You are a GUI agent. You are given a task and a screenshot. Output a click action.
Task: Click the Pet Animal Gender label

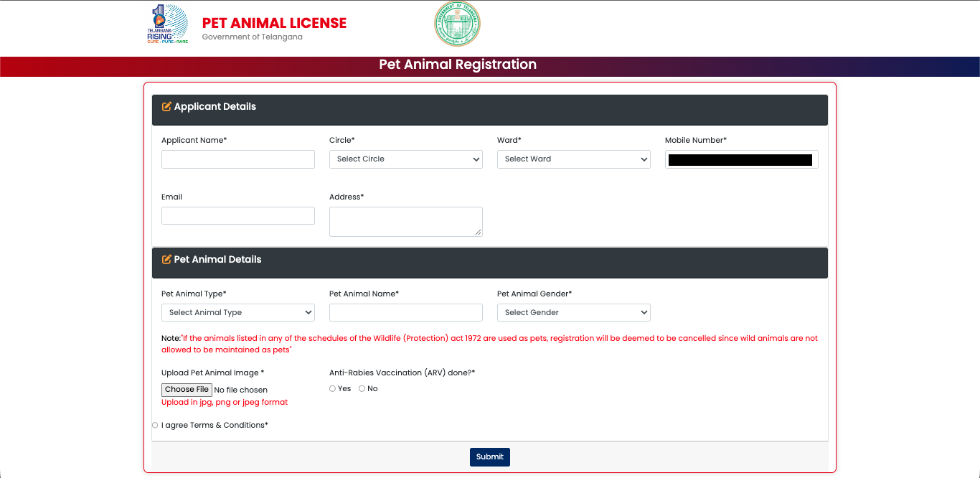(x=534, y=294)
